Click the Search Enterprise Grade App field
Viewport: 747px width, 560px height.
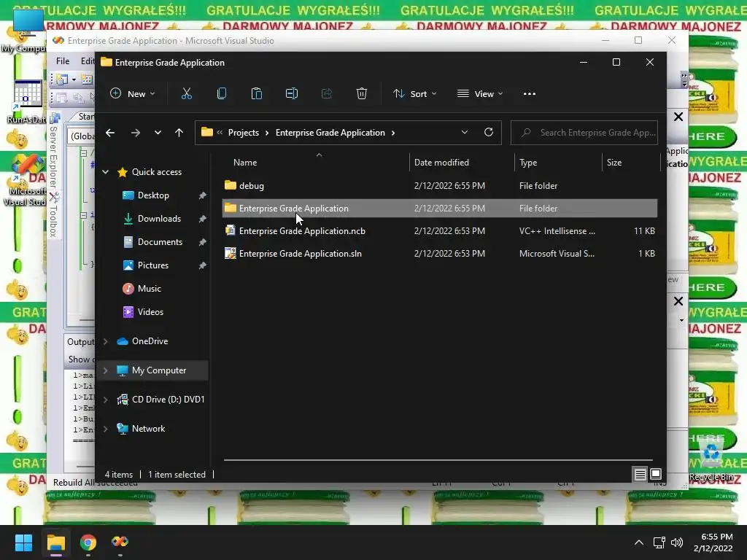click(x=584, y=133)
